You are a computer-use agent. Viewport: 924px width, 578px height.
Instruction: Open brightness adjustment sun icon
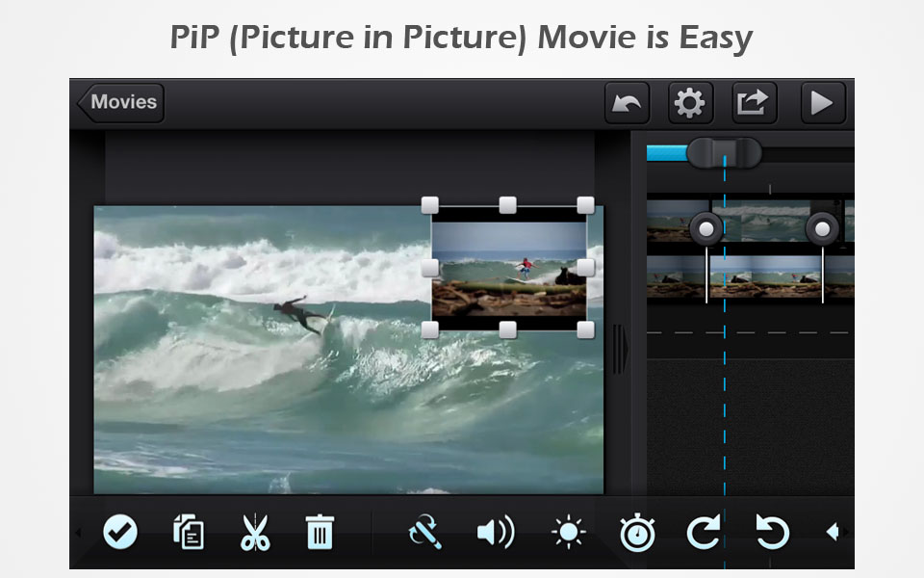click(x=569, y=532)
